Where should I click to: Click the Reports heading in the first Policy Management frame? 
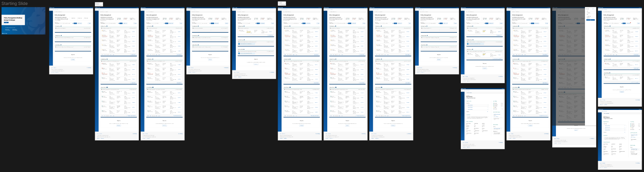(73, 55)
